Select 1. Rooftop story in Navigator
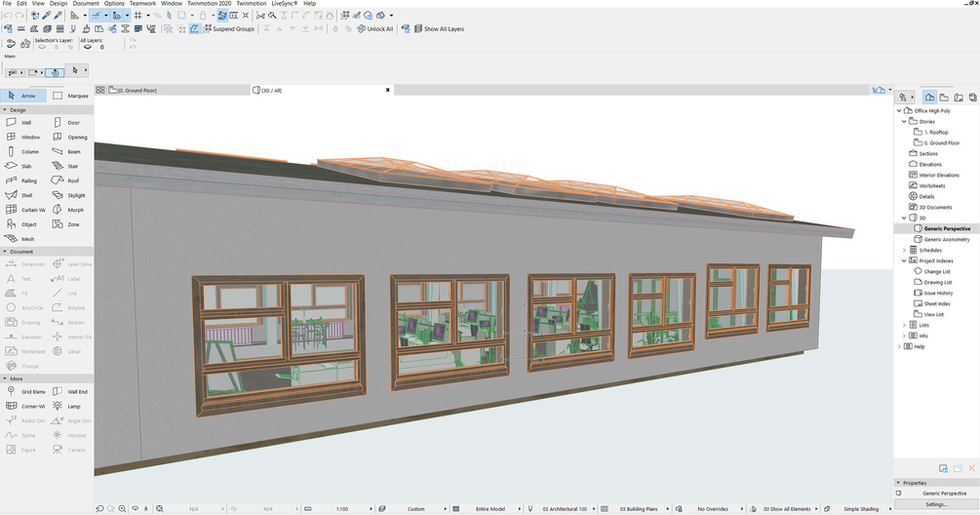This screenshot has height=515, width=980. pos(936,132)
